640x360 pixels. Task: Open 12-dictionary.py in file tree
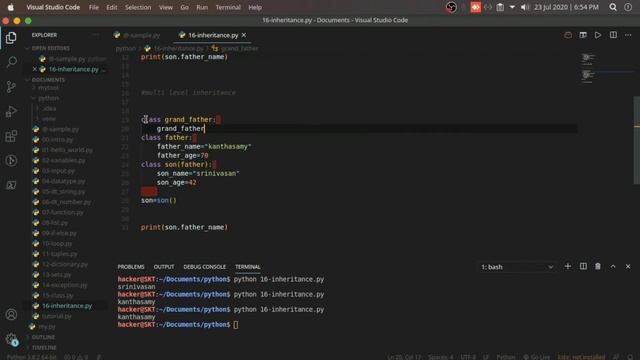tap(64, 264)
